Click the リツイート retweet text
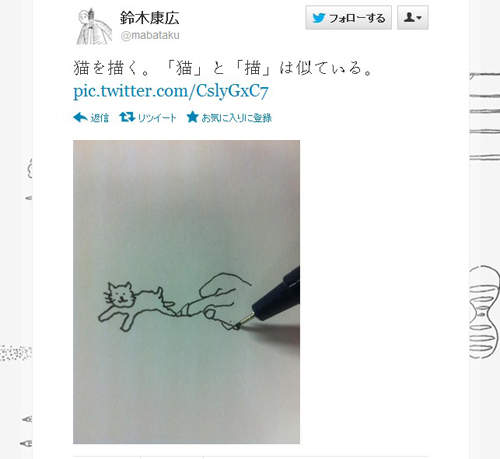Viewport: 500px width, 459px height. pos(157,118)
